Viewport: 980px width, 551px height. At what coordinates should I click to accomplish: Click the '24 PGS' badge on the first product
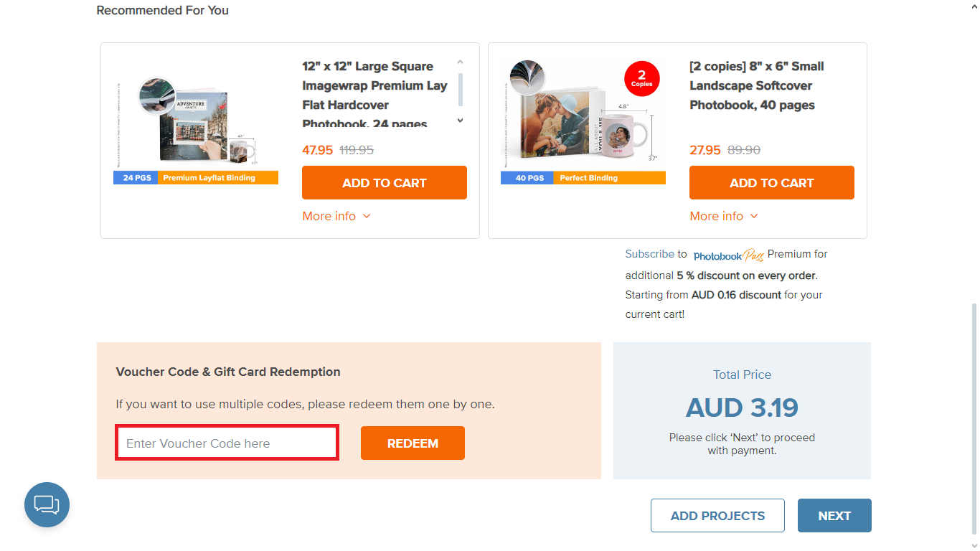click(135, 177)
